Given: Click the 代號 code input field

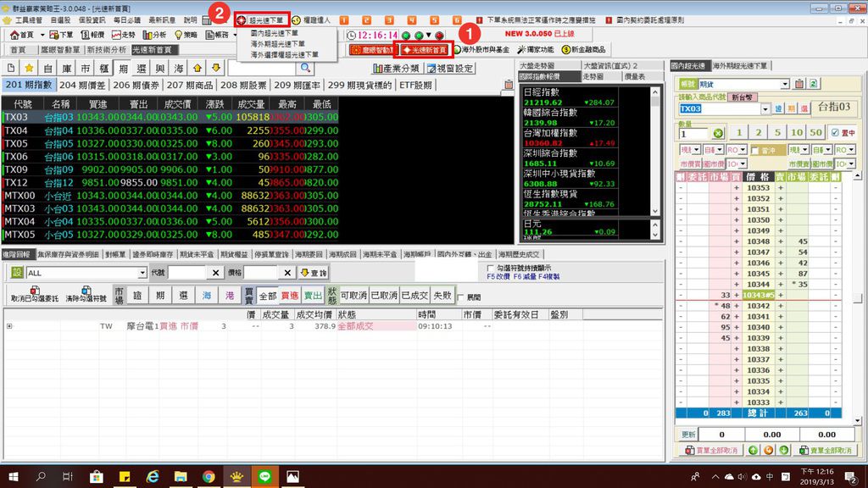Looking at the screenshot, I should pos(186,273).
